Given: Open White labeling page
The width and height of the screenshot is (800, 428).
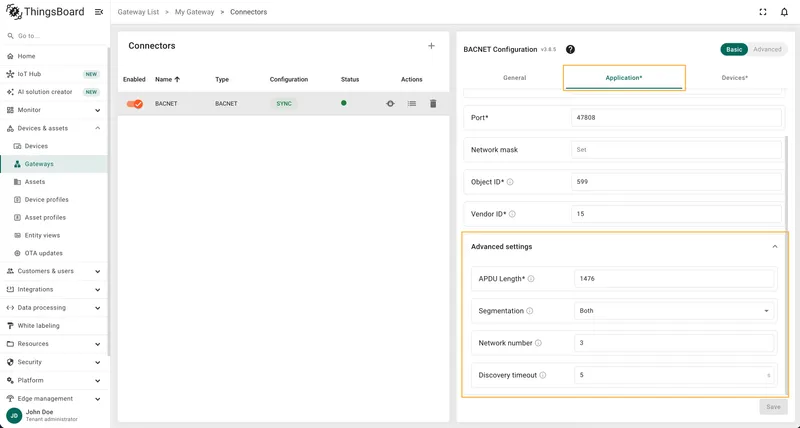Looking at the screenshot, I should 54,325.
